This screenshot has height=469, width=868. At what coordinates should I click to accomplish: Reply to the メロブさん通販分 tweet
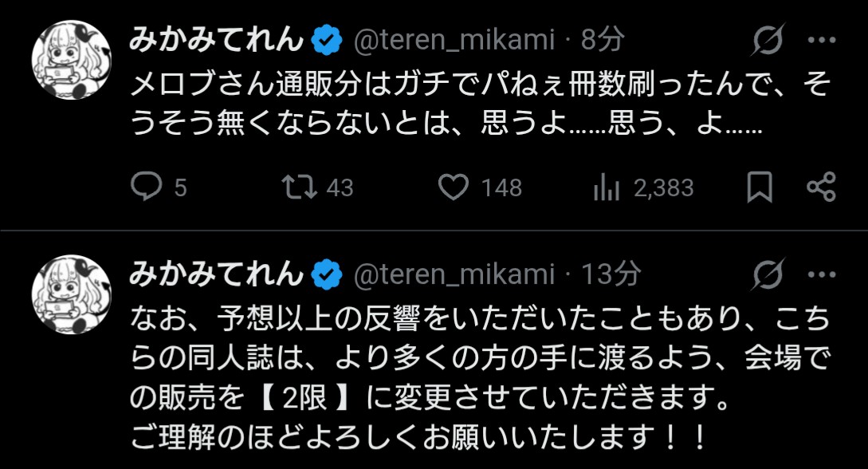(147, 187)
